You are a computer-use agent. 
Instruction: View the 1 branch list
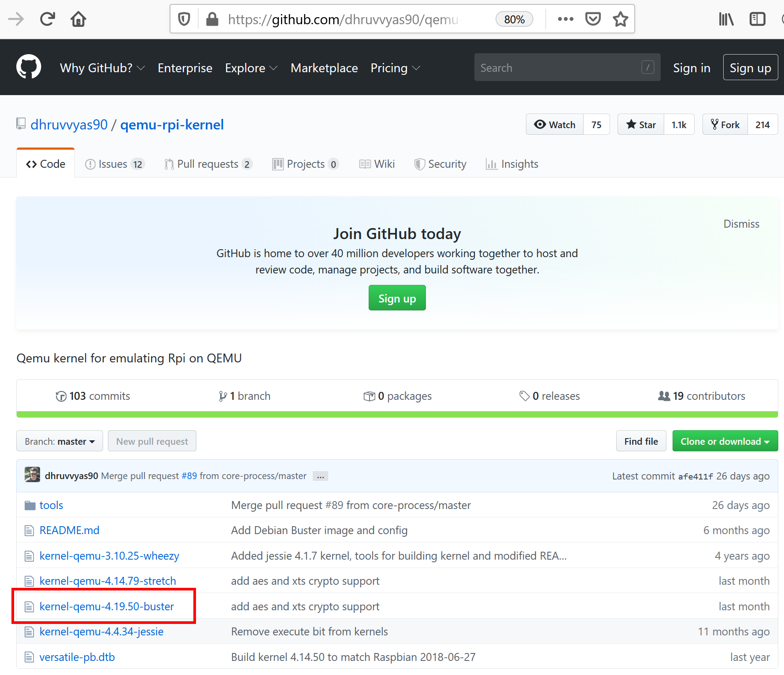244,396
